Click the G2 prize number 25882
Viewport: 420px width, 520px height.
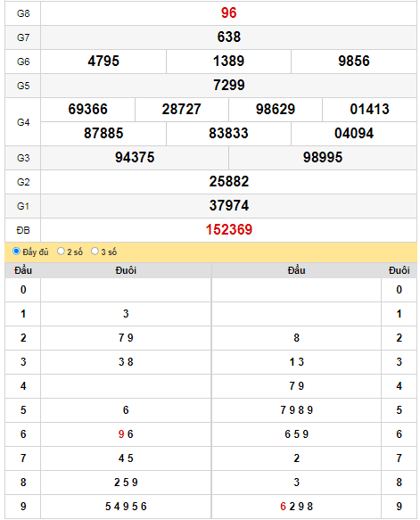[x=229, y=181]
